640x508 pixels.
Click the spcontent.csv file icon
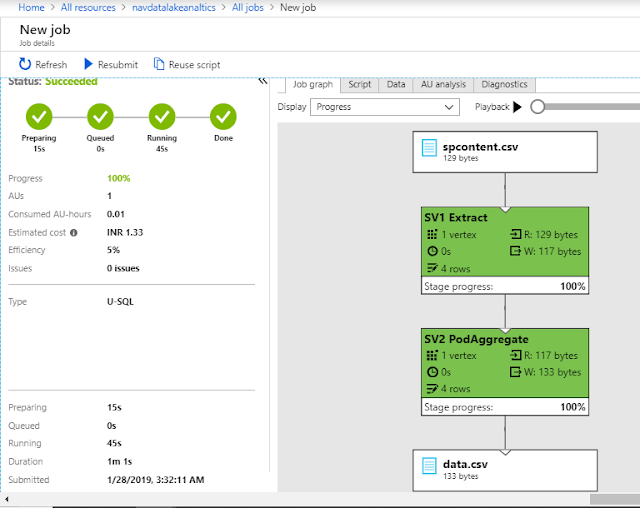click(x=429, y=148)
